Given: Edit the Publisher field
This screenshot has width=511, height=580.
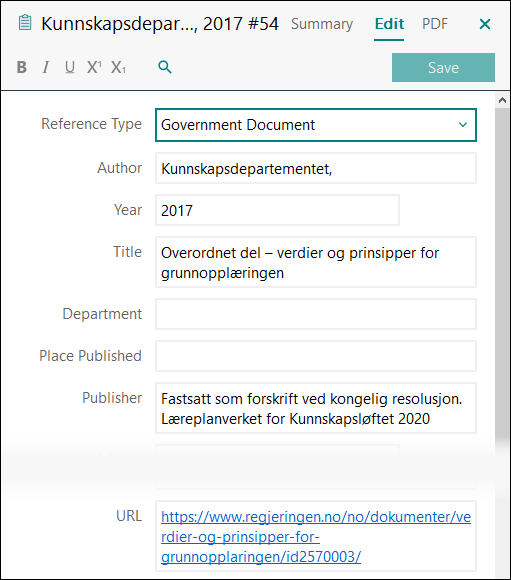Looking at the screenshot, I should (x=316, y=408).
